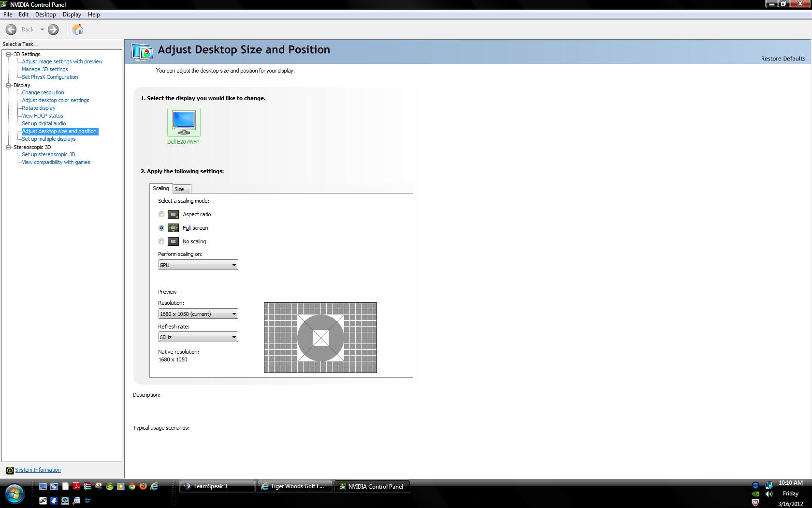
Task: Click the Forward arrow icon in toolbar
Action: click(53, 30)
